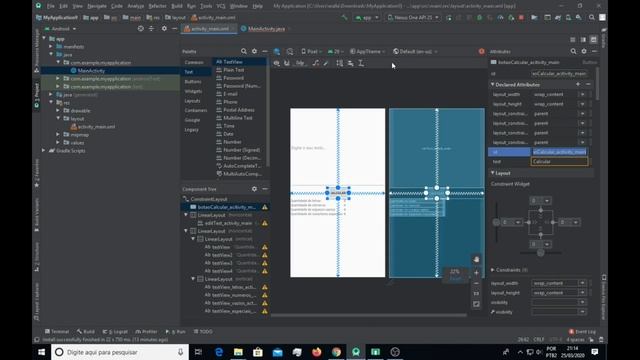
Task: Open Palette settings gear
Action: [254, 51]
